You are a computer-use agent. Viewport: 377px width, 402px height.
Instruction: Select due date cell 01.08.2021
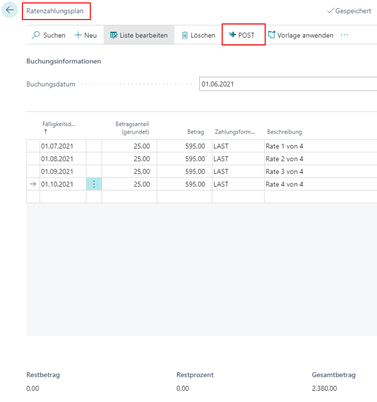click(63, 159)
